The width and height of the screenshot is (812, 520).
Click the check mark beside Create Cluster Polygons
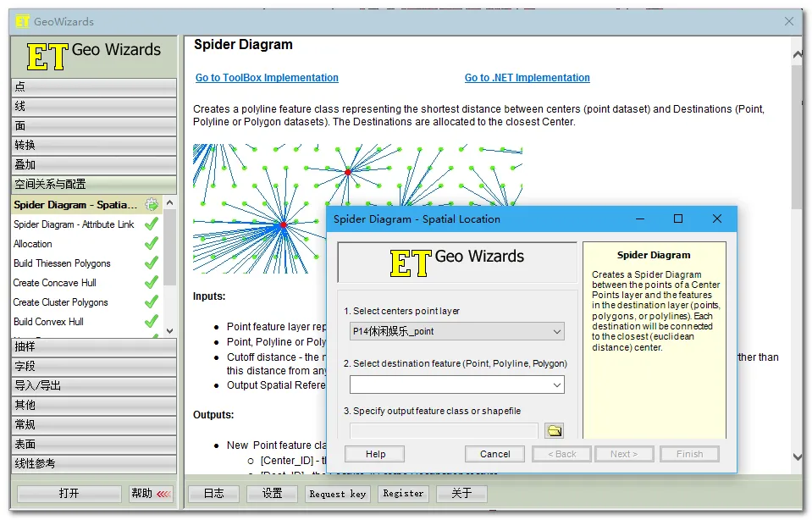[x=152, y=302]
